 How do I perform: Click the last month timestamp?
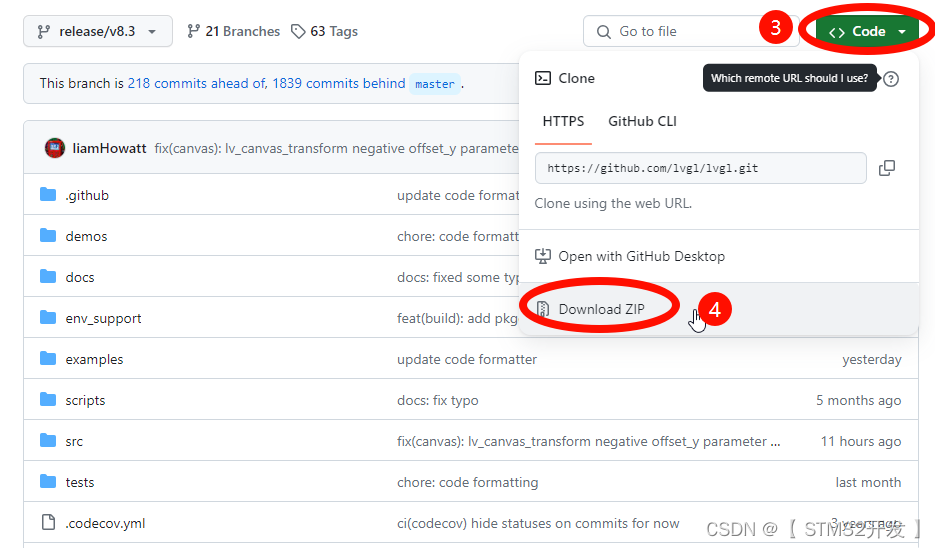(x=868, y=482)
